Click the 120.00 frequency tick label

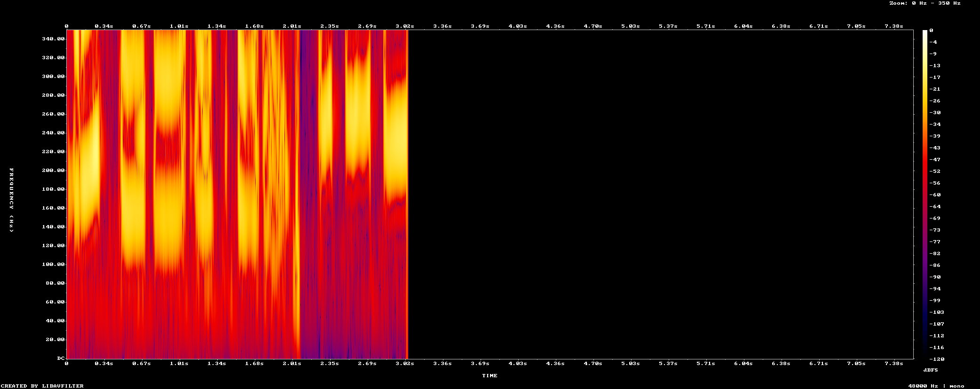click(54, 246)
